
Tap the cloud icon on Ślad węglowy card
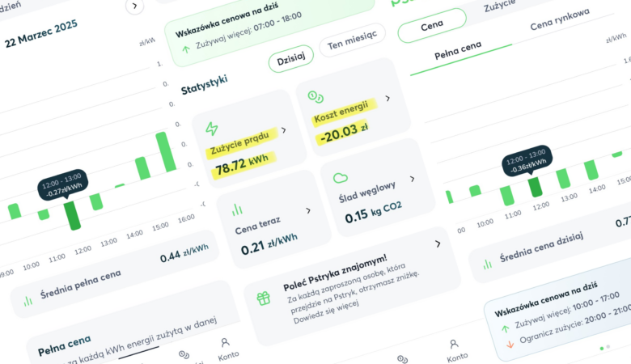click(341, 178)
